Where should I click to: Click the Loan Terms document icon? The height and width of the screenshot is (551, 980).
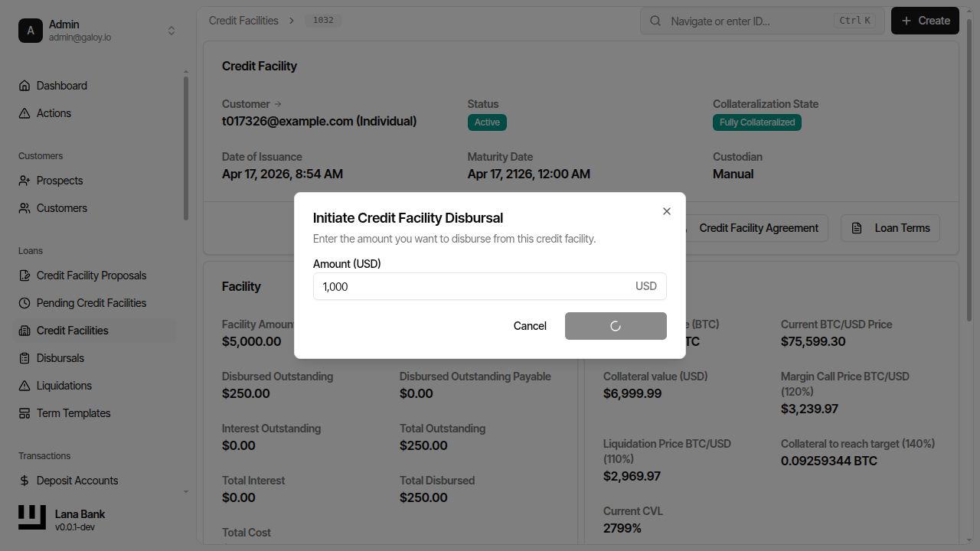pos(860,228)
